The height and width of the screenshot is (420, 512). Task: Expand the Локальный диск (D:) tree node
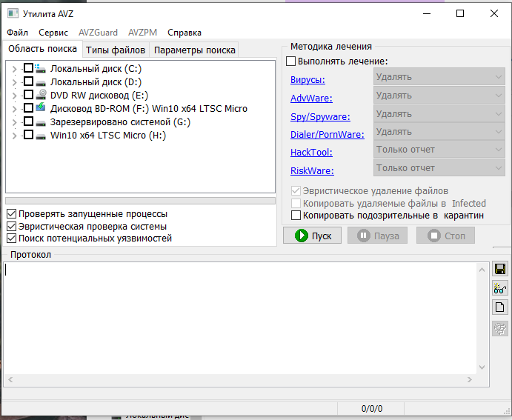pos(14,82)
